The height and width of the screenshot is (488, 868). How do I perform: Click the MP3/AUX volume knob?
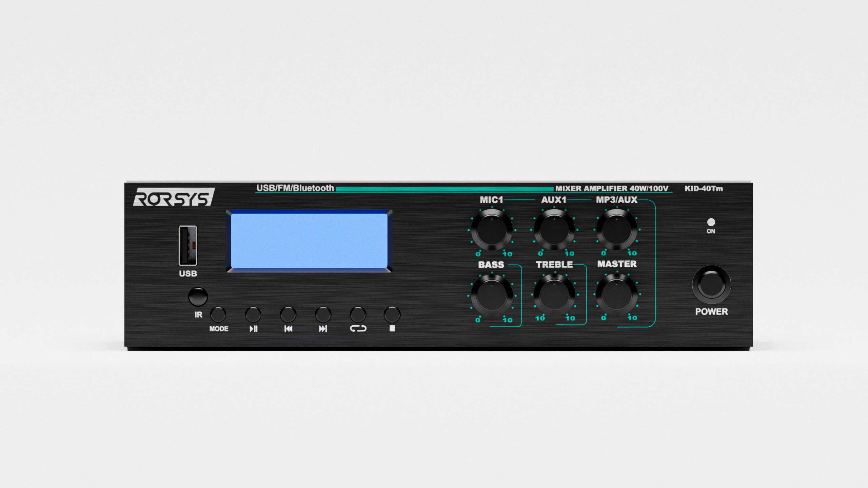point(616,229)
